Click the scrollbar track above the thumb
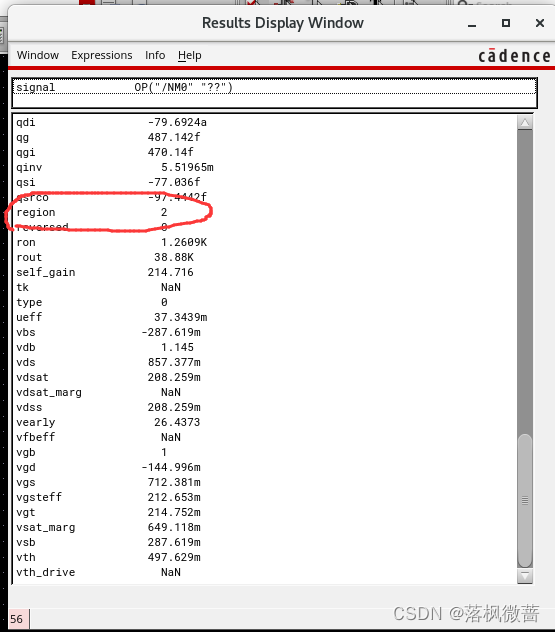Viewport: 555px width, 632px height. click(525, 281)
